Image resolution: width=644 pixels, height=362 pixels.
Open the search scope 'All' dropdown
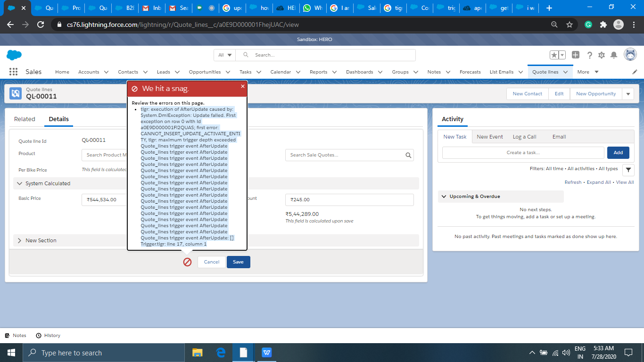(x=225, y=55)
